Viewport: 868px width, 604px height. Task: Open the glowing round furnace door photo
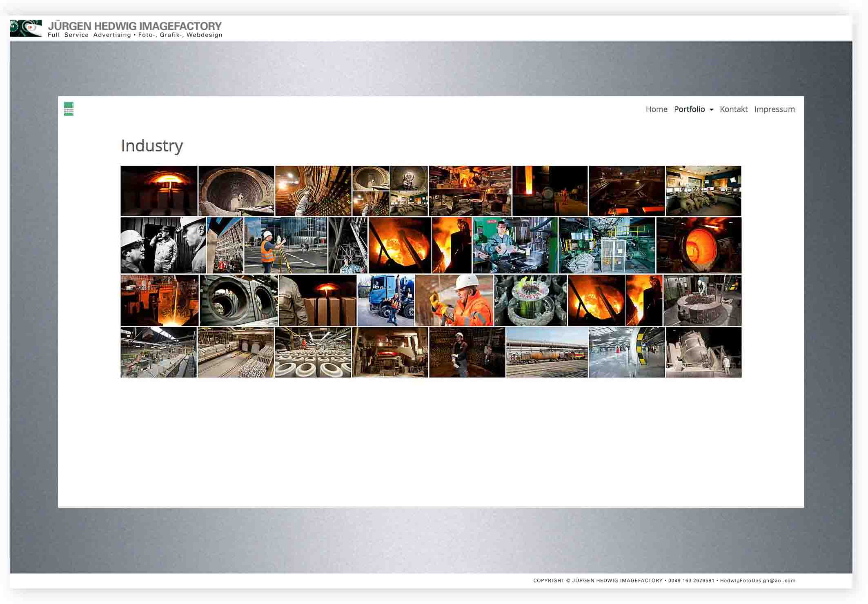699,245
